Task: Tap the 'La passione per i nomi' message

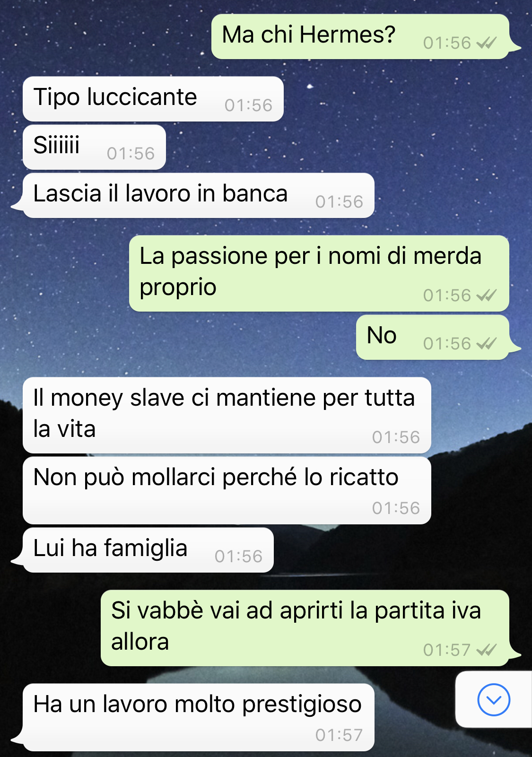Action: 319,273
